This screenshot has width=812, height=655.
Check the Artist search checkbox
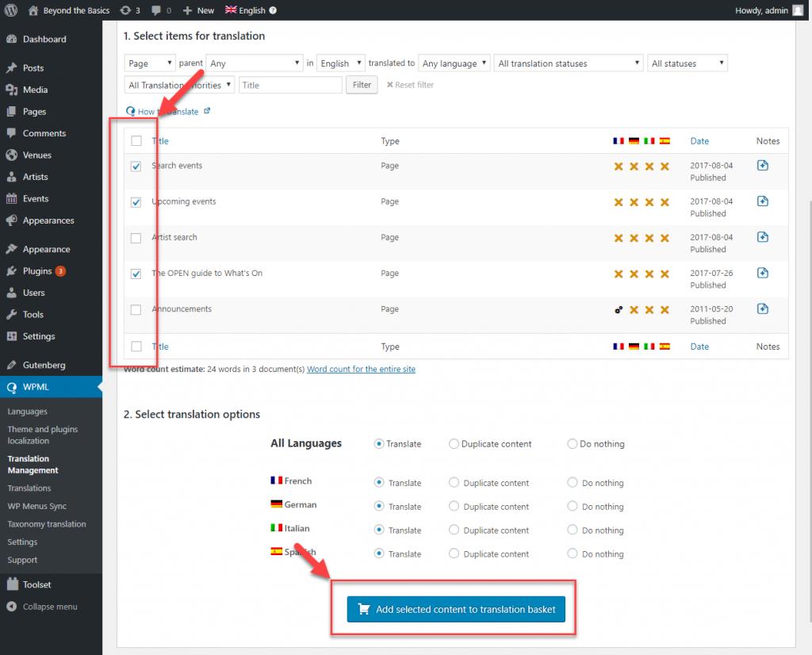136,238
